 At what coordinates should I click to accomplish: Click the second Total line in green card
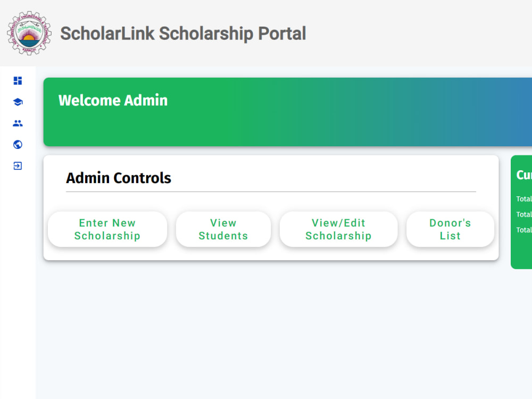click(524, 214)
